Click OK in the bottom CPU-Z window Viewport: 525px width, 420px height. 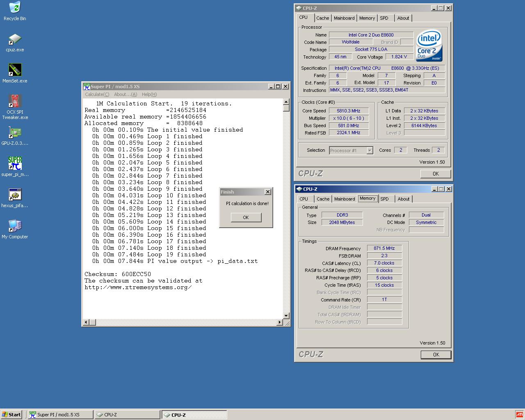pyautogui.click(x=436, y=355)
